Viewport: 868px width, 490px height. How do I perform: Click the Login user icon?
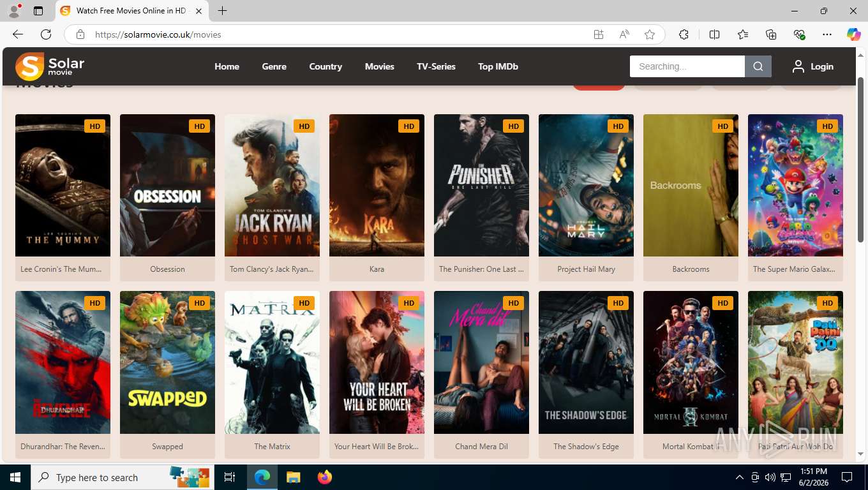click(x=798, y=66)
